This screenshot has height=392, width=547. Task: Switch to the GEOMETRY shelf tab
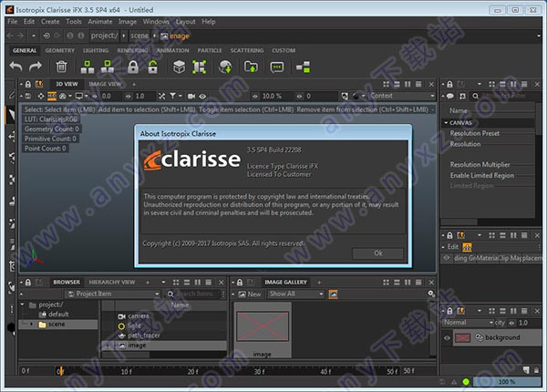(x=59, y=50)
